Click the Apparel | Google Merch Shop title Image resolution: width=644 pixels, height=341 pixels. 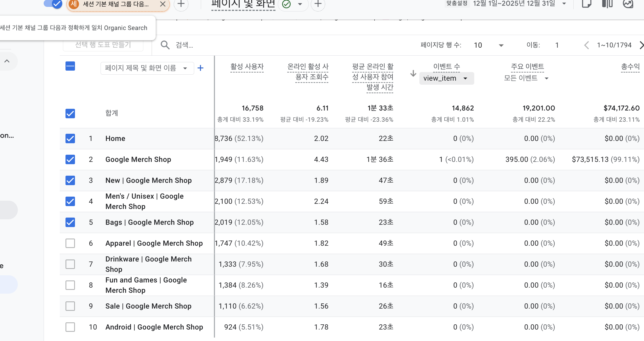(x=154, y=243)
